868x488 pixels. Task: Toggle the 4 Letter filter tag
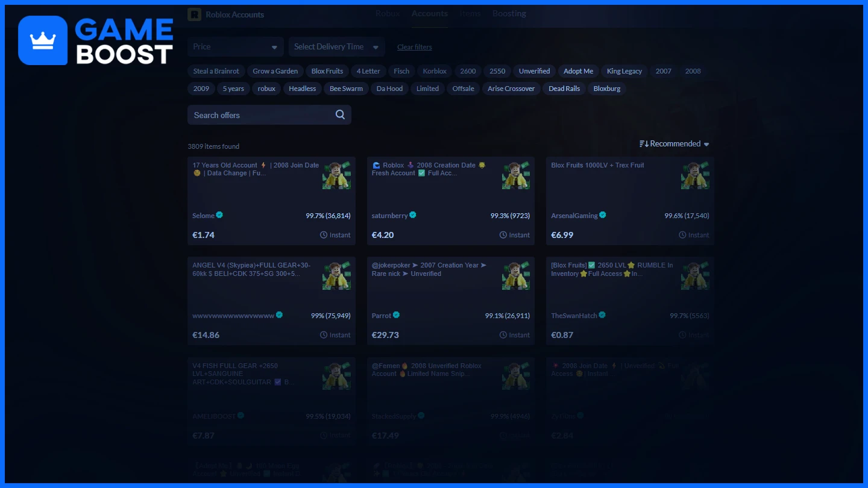(x=368, y=71)
